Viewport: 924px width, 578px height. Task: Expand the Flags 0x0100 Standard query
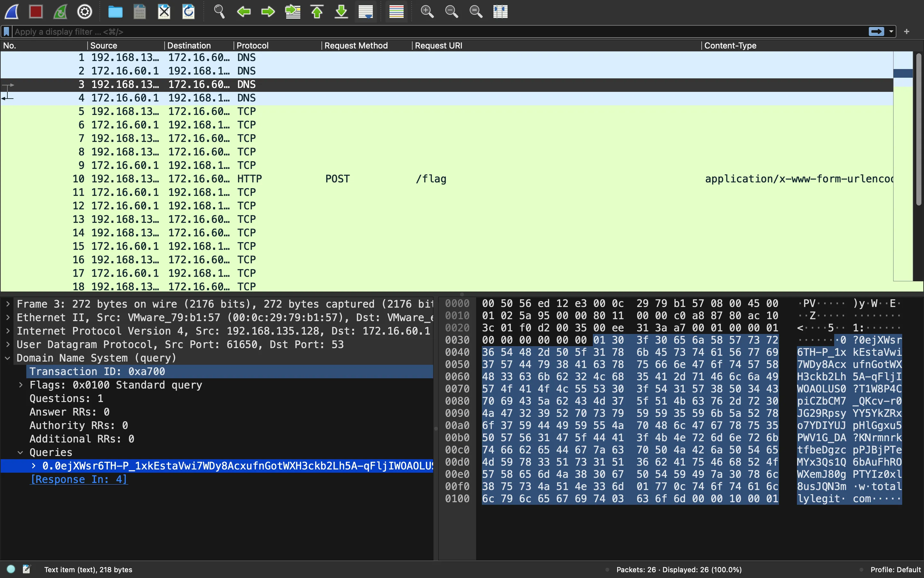tap(21, 385)
